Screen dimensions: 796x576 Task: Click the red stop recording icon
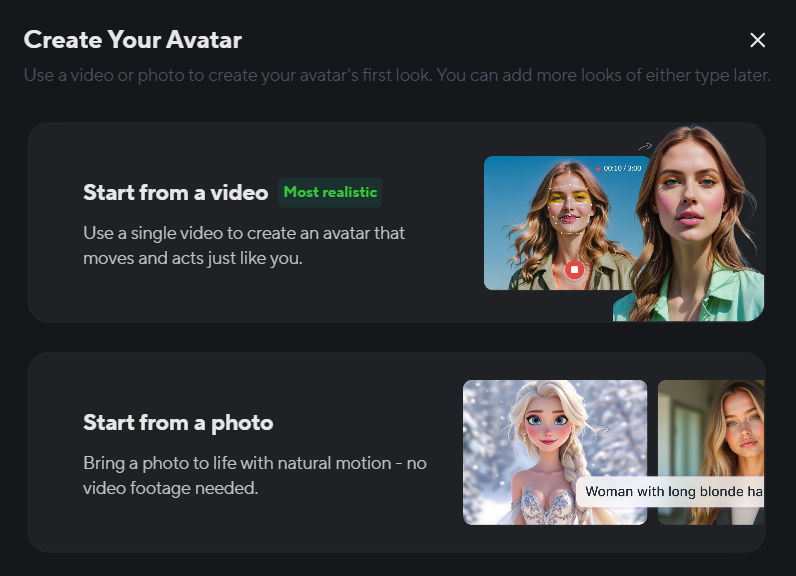pos(575,269)
